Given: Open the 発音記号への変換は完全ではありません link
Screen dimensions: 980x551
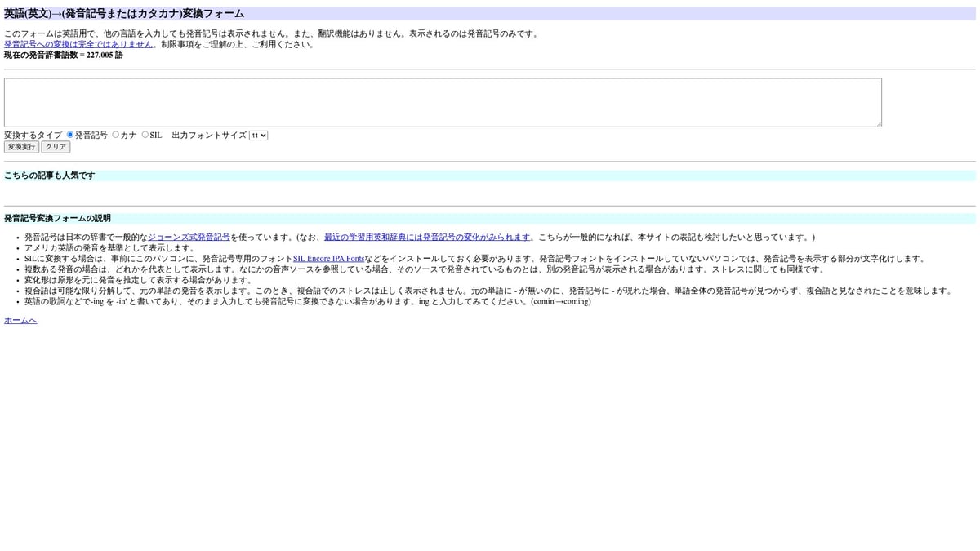Looking at the screenshot, I should coord(78,44).
